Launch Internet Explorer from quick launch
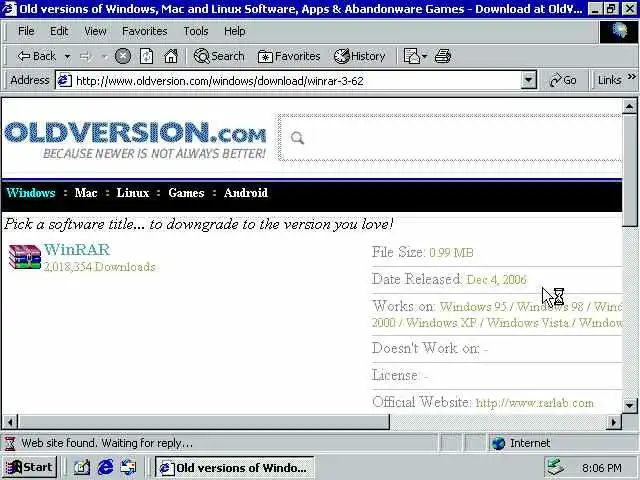The image size is (640, 480). click(105, 467)
